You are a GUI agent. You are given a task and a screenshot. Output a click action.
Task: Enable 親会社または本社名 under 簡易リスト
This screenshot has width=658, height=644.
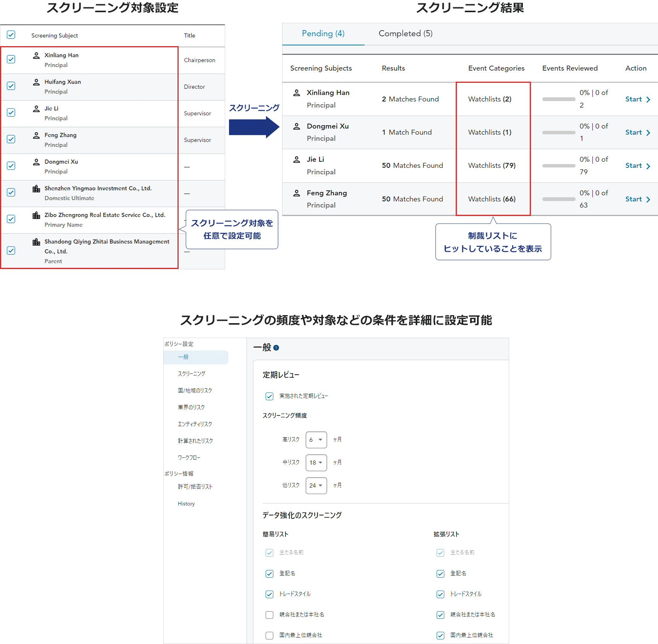pos(269,615)
